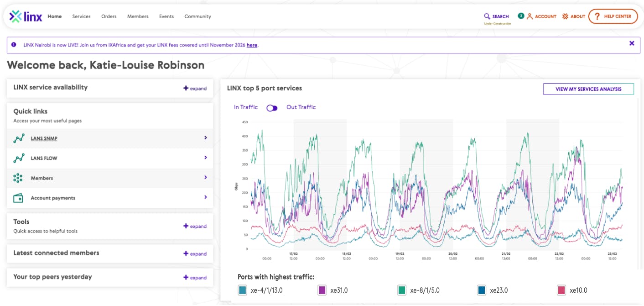Open the Community menu

(x=198, y=16)
